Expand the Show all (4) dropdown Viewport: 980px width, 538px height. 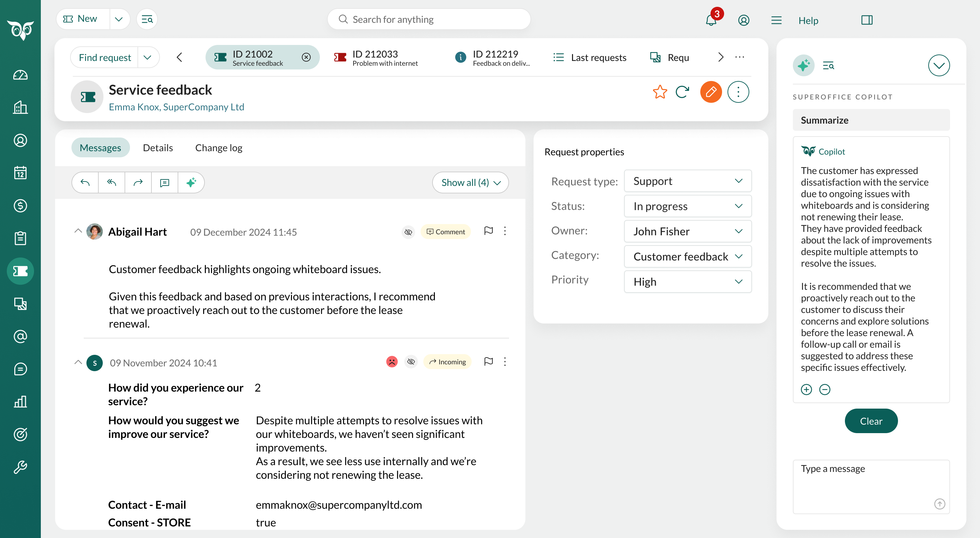click(x=470, y=183)
